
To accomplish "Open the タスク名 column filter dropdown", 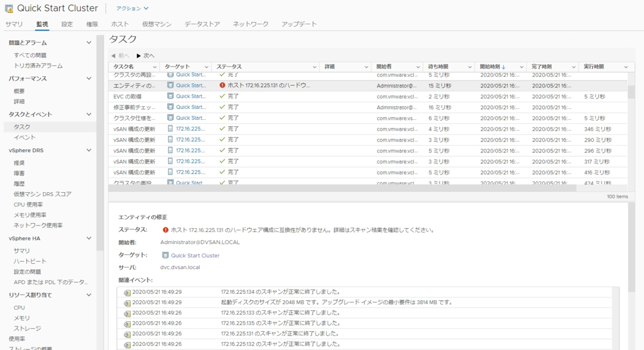I will click(156, 66).
